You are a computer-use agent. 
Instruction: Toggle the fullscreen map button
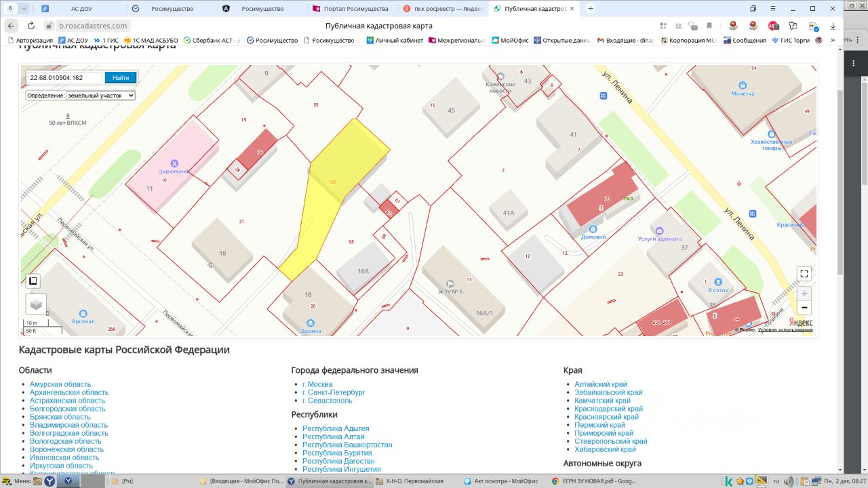pos(804,274)
